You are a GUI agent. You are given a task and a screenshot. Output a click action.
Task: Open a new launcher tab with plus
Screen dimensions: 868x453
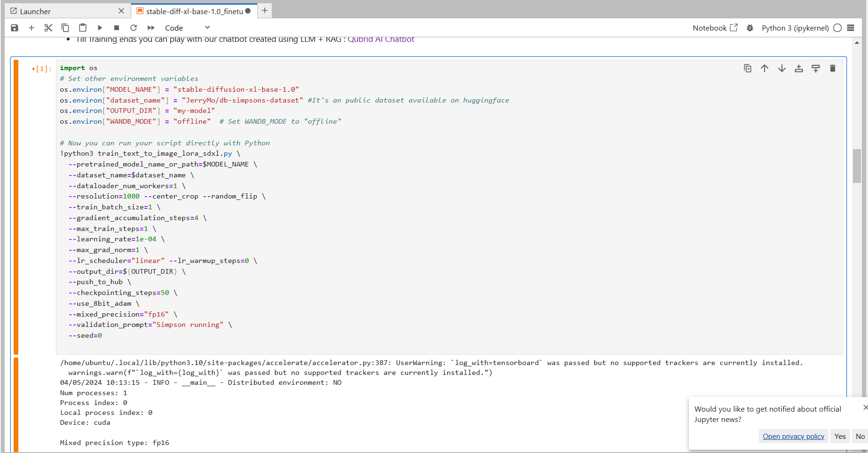click(x=265, y=10)
